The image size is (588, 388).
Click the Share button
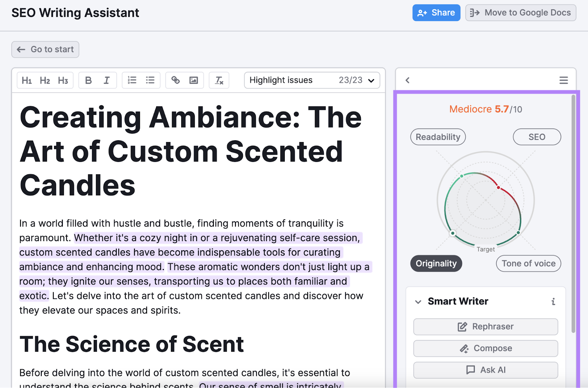click(x=436, y=12)
